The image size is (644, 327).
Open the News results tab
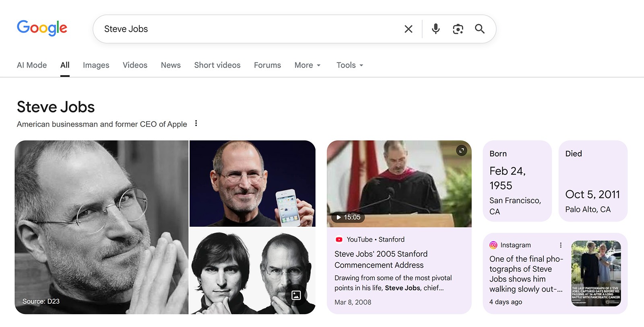pyautogui.click(x=171, y=65)
